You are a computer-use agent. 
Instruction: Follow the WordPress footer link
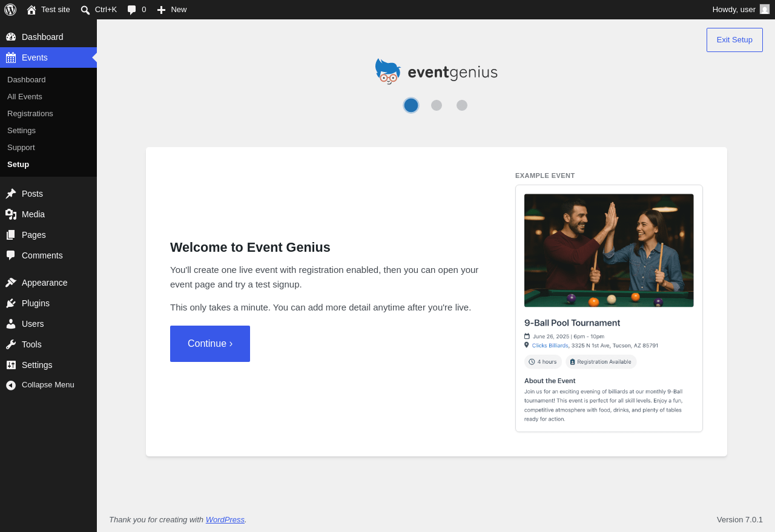225,519
